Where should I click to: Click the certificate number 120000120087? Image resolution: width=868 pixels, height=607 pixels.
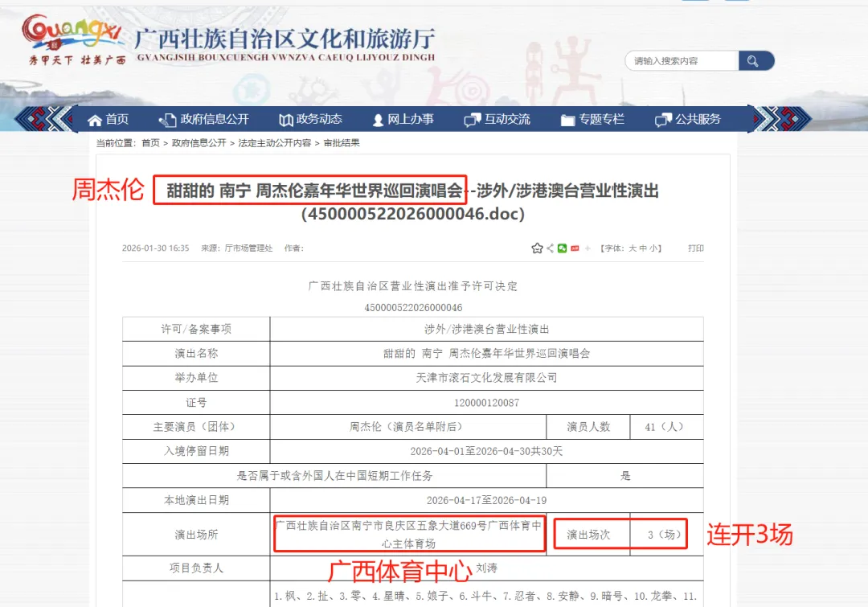click(486, 403)
